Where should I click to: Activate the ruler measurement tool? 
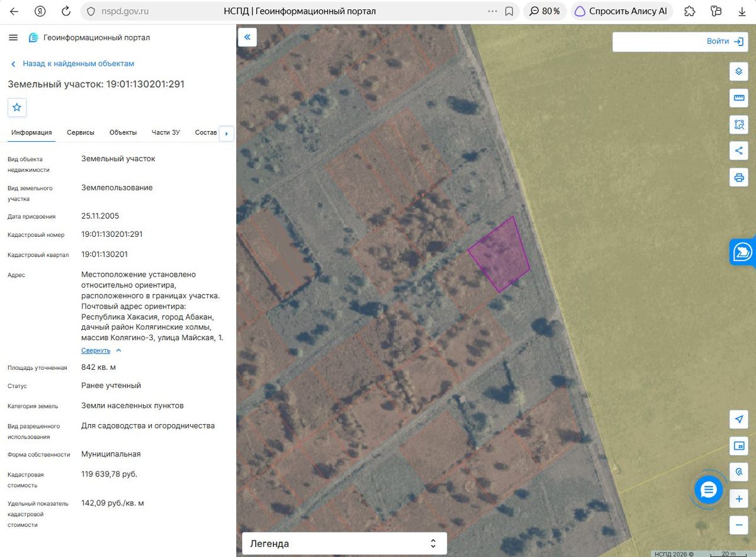[739, 98]
